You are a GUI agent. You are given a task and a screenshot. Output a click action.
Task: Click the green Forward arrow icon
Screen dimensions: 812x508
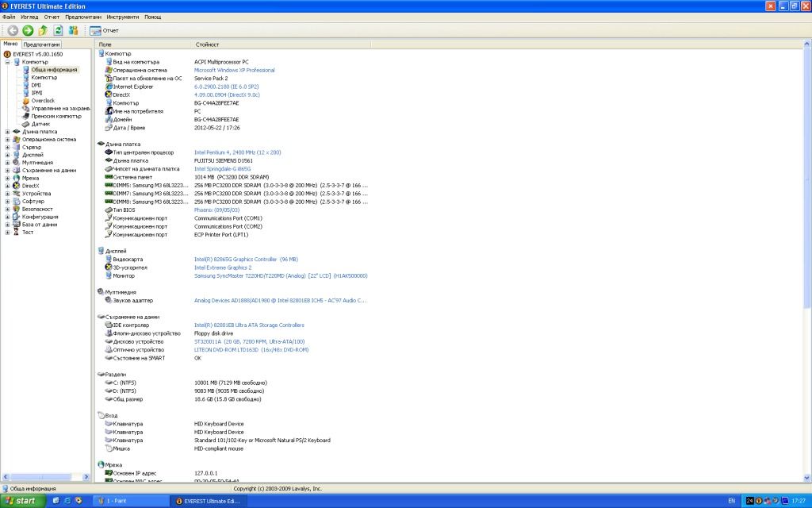coord(28,31)
